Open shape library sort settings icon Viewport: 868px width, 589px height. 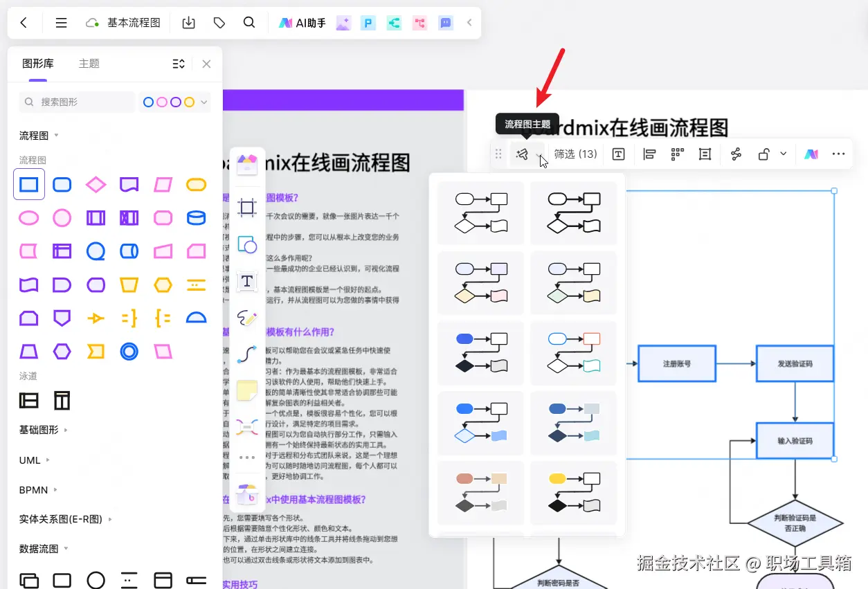coord(179,64)
